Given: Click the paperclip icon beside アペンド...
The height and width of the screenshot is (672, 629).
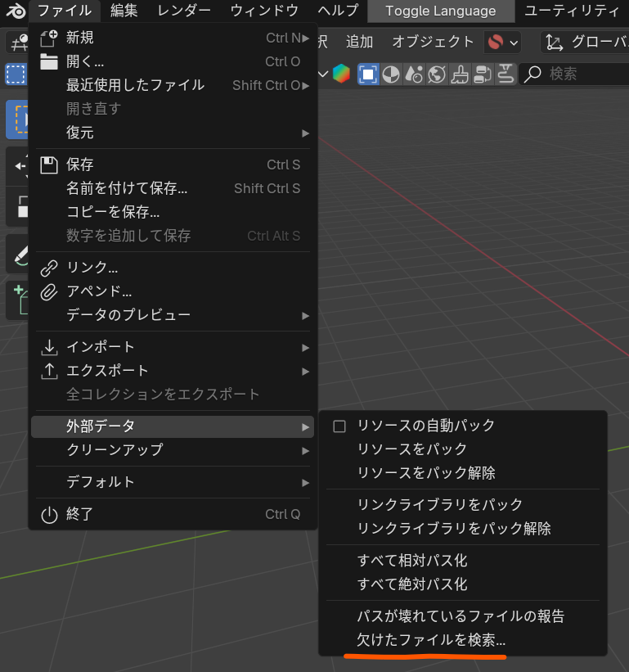Looking at the screenshot, I should coord(49,291).
